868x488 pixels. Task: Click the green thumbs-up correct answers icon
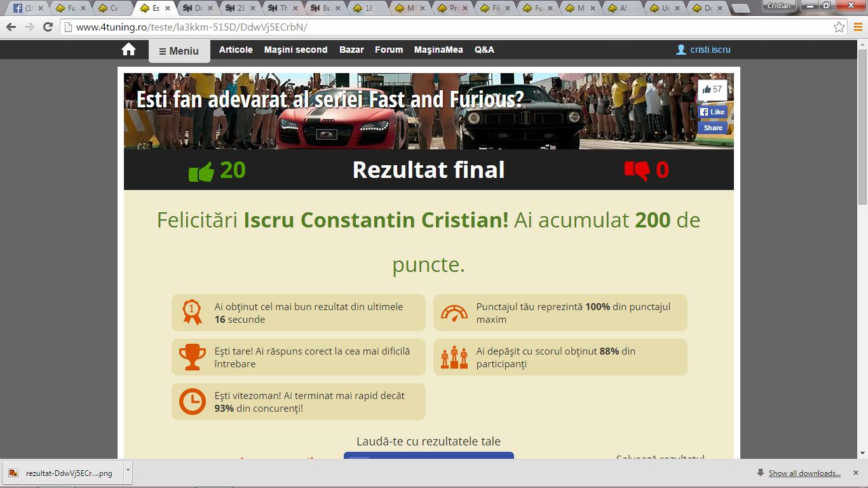pos(201,171)
